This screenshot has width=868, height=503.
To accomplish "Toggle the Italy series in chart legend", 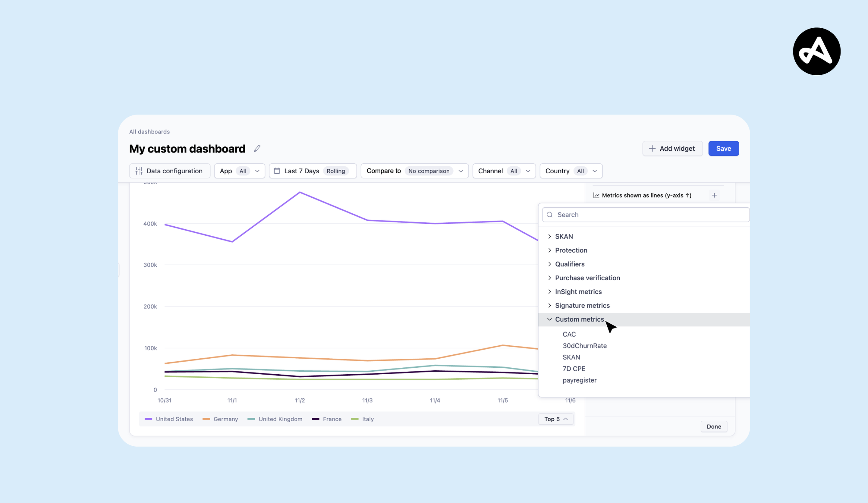I will click(x=367, y=419).
